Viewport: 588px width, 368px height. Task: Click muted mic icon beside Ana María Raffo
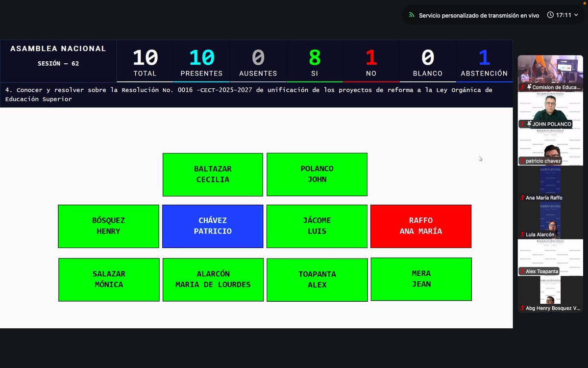pyautogui.click(x=523, y=198)
